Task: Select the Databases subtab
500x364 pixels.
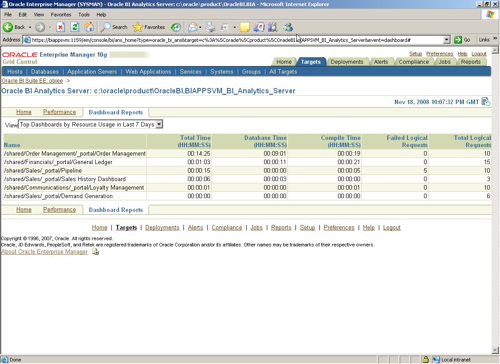Action: click(x=45, y=72)
